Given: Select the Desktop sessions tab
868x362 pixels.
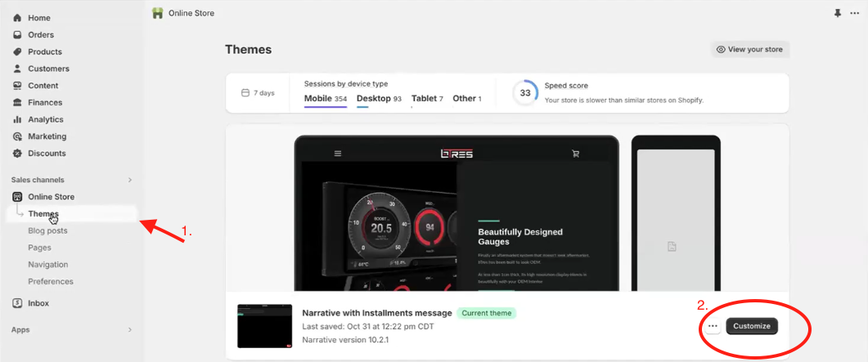Looking at the screenshot, I should pos(379,99).
